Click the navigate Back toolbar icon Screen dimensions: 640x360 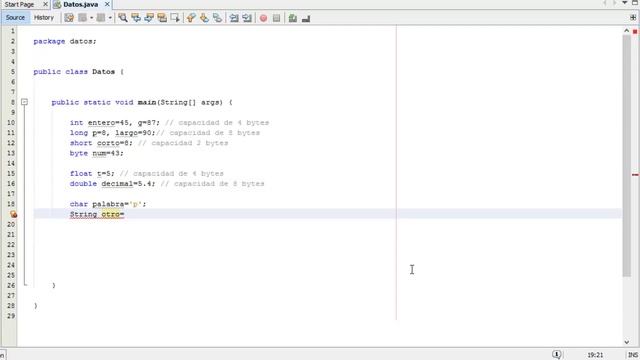pyautogui.click(x=82, y=18)
